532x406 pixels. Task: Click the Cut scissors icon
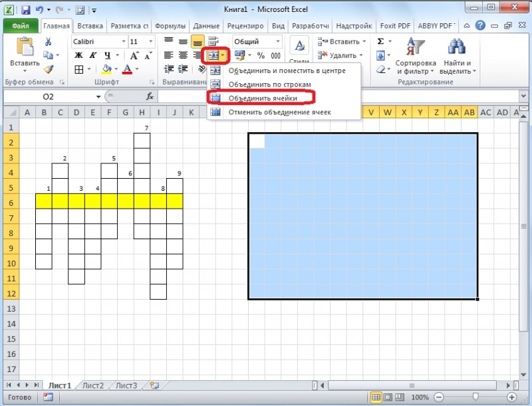48,42
